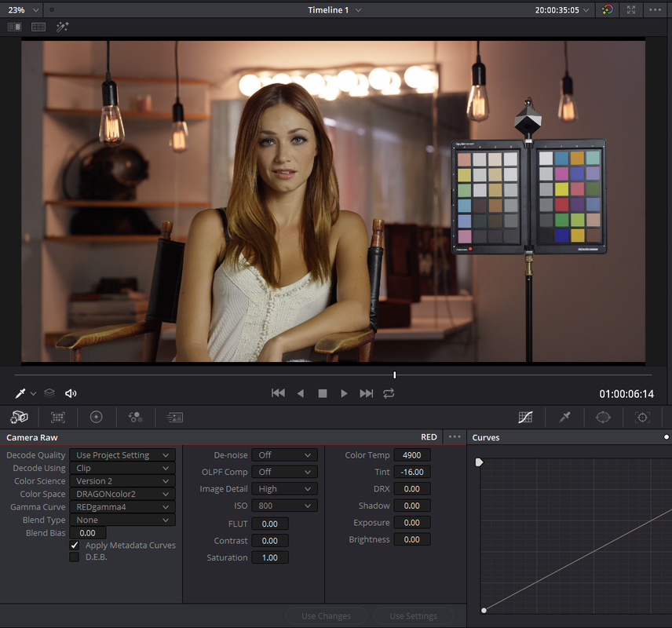Enable the D.E.B. checkbox
This screenshot has height=628, width=672.
tap(75, 557)
